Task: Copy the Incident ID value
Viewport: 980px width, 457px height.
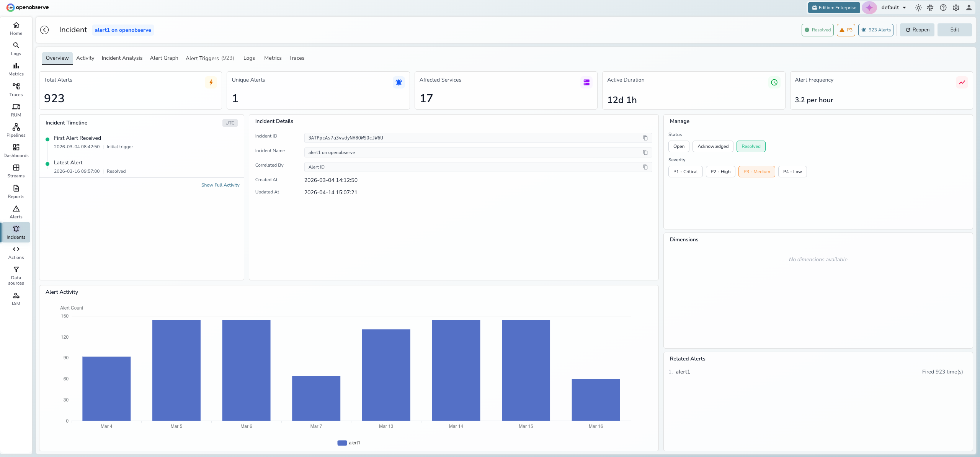Action: coord(645,138)
